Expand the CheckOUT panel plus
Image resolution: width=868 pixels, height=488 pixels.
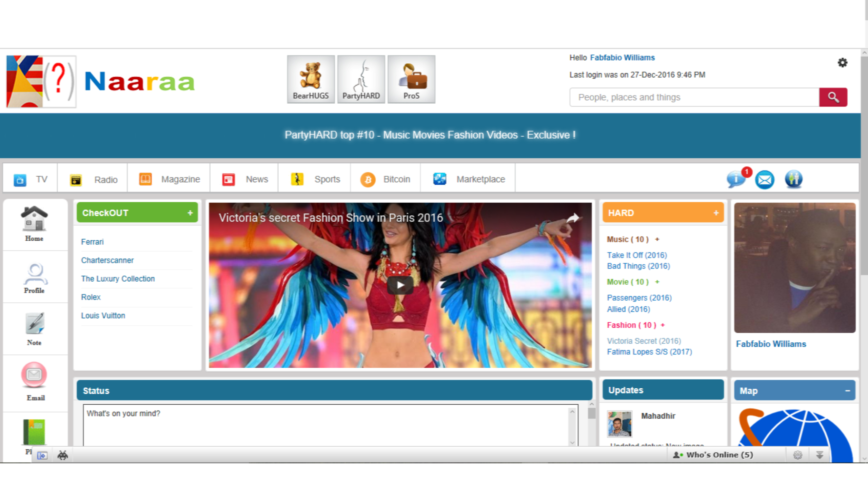point(190,212)
